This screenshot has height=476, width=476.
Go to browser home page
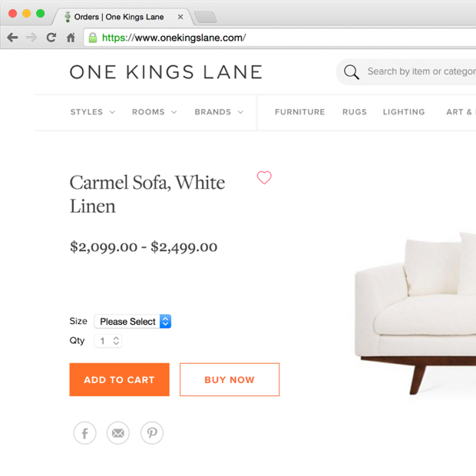(71, 38)
